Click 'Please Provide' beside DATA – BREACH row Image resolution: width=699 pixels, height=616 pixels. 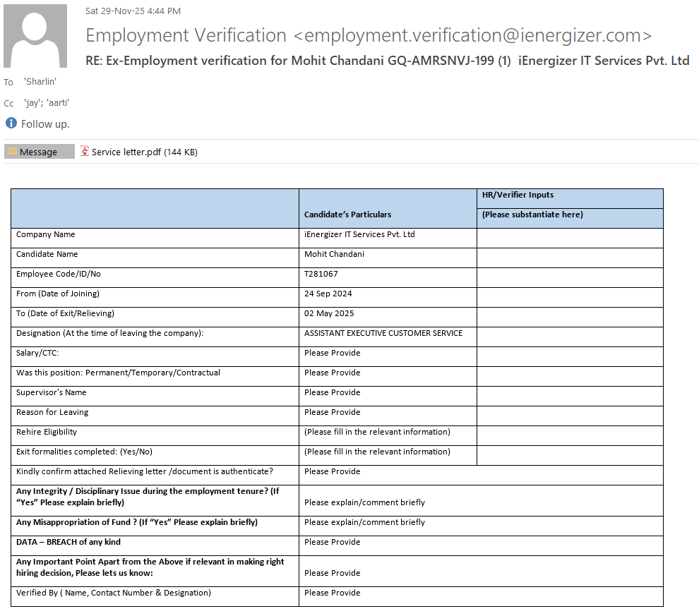coord(332,542)
